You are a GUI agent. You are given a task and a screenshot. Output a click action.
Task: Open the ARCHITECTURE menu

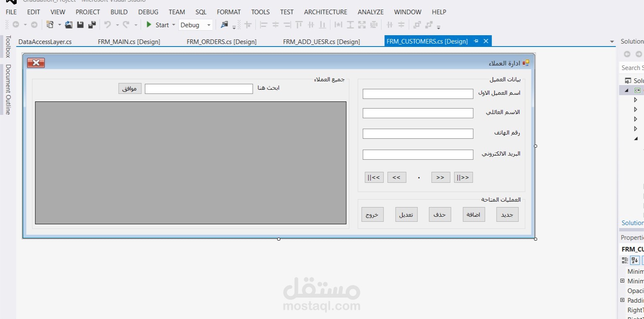326,12
